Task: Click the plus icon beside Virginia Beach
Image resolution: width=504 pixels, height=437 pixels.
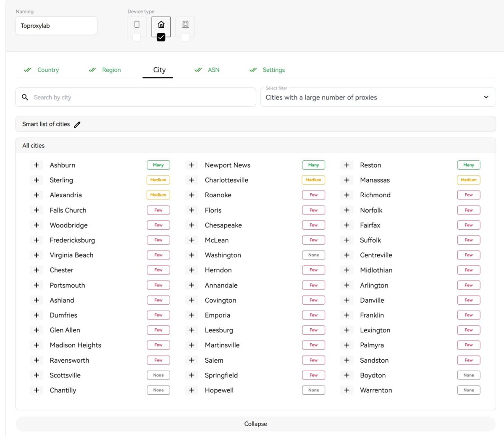Action: click(x=37, y=255)
